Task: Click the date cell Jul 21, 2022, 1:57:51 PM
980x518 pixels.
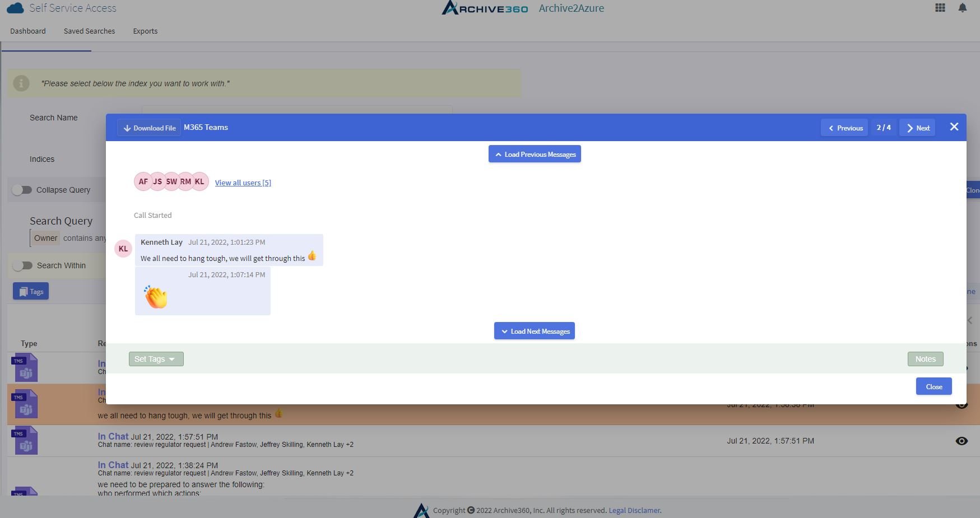Action: coord(770,441)
